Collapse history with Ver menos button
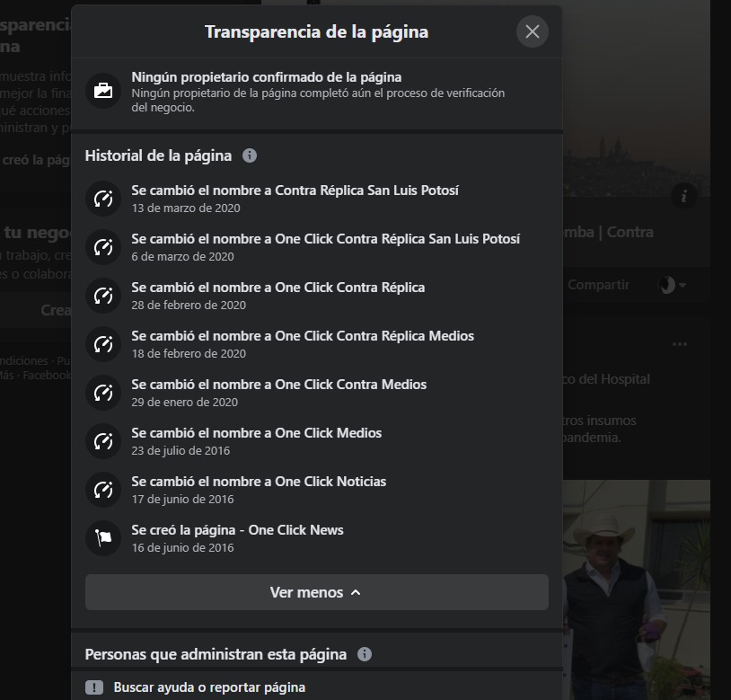The height and width of the screenshot is (700, 731). (316, 592)
